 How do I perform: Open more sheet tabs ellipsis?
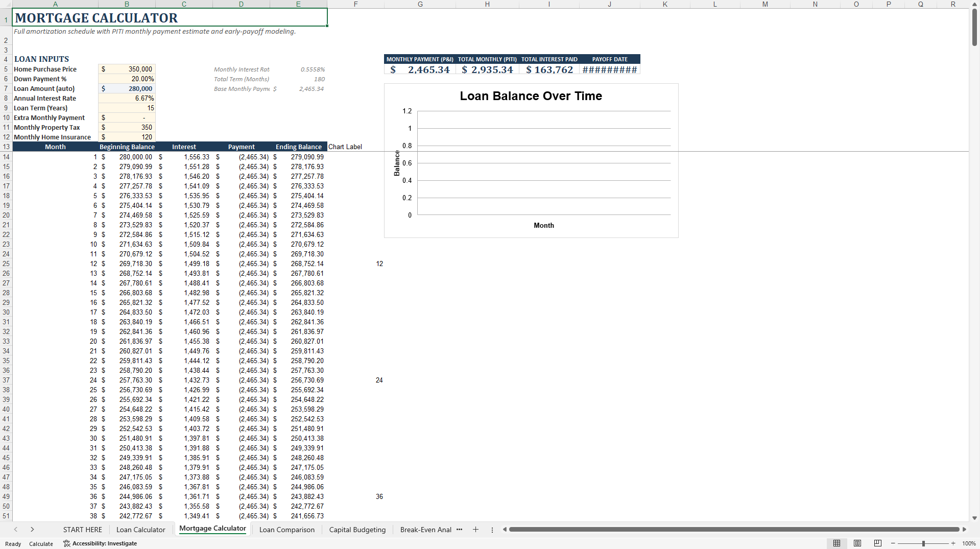coord(459,530)
